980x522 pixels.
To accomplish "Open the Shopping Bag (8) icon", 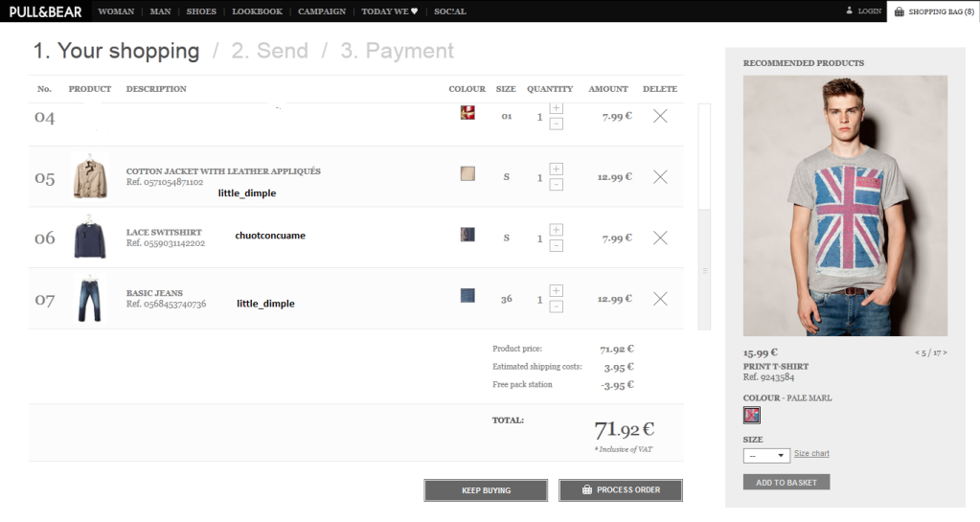I will point(933,11).
